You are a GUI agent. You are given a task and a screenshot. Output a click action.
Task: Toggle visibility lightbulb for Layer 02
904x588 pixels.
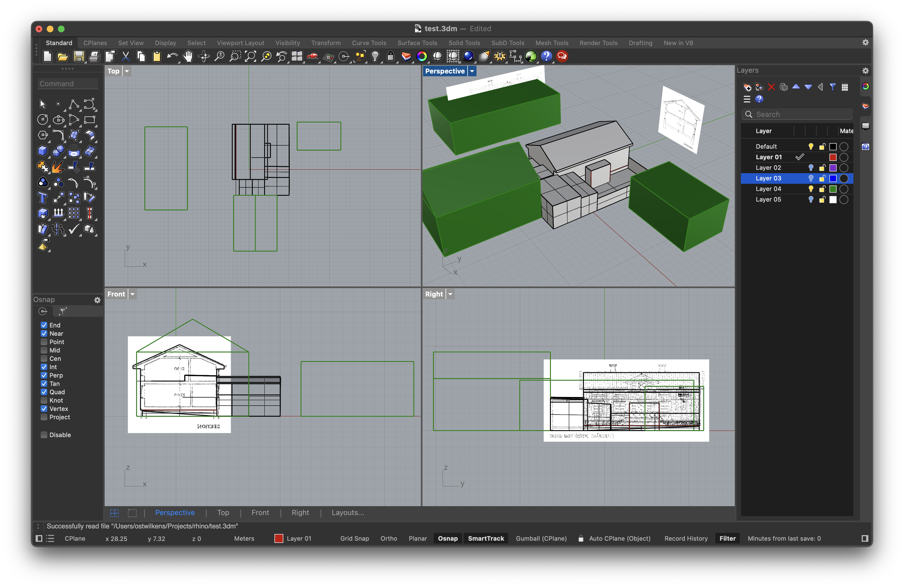(x=811, y=168)
